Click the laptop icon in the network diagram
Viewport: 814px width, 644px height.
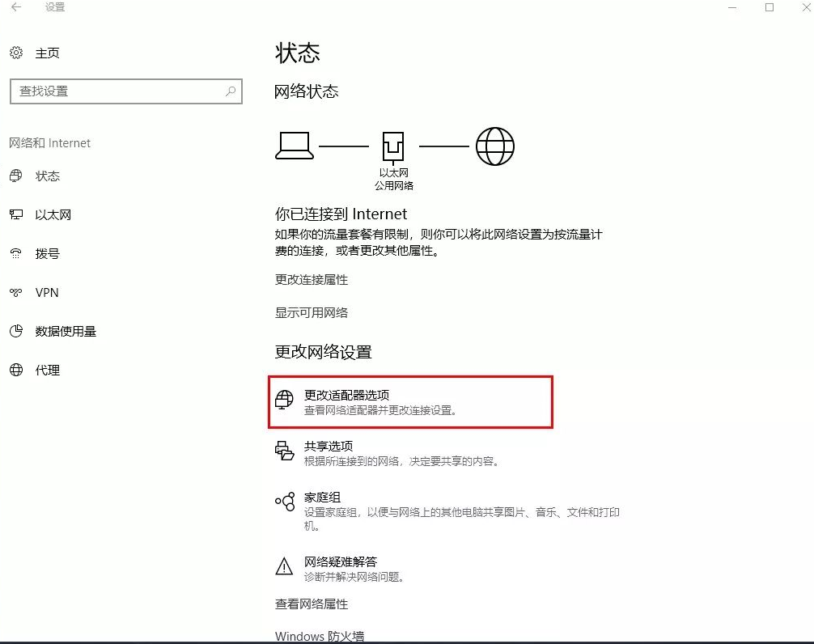294,146
